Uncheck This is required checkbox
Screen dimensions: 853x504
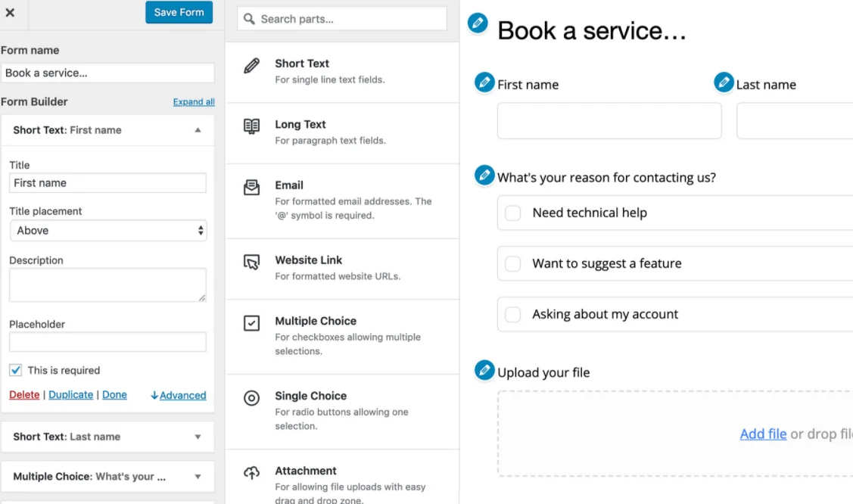pos(15,370)
